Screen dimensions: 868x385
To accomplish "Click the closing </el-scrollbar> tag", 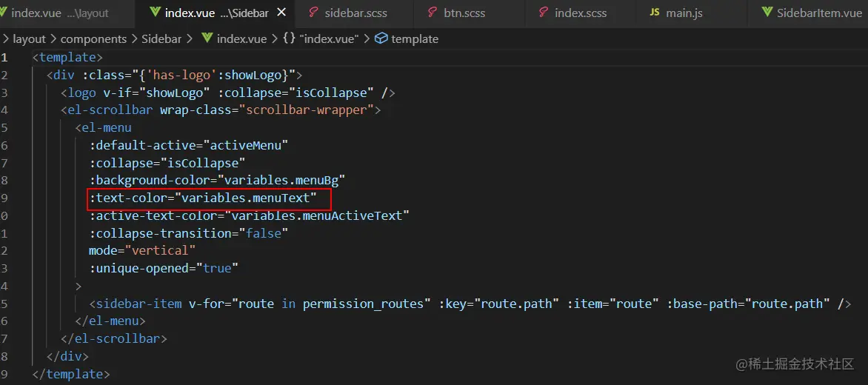I will (114, 339).
